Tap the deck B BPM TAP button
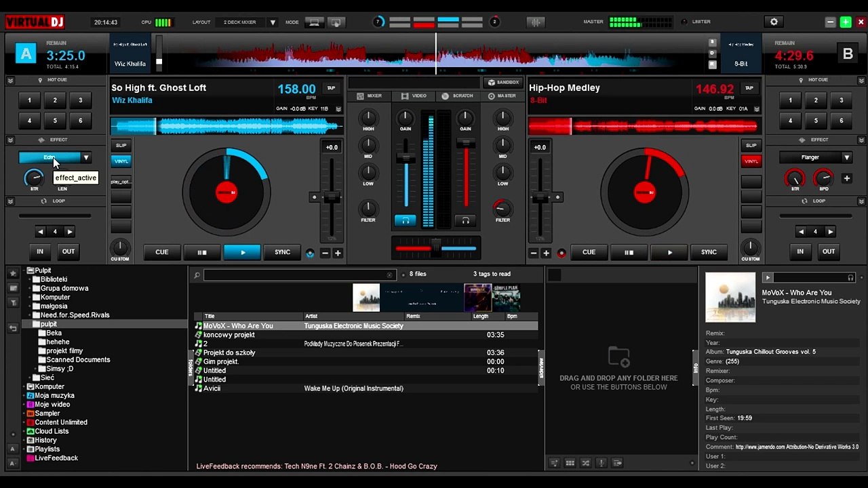The width and height of the screenshot is (868, 488). pos(749,88)
